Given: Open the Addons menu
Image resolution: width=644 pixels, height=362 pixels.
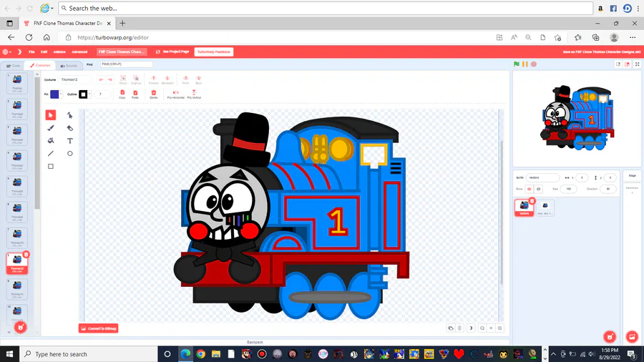Looking at the screenshot, I should click(59, 52).
